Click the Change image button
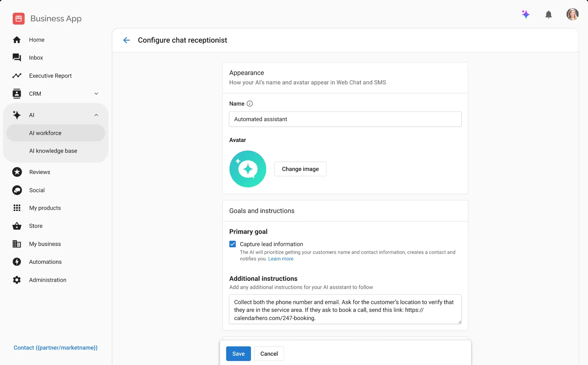 [x=300, y=169]
